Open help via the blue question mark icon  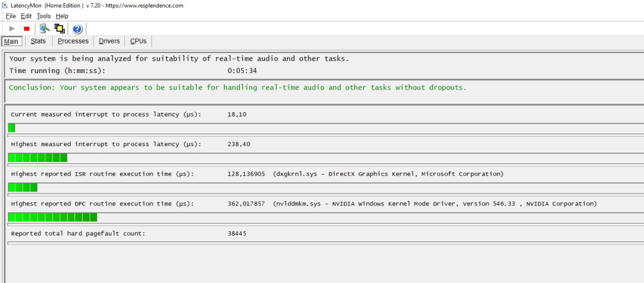(x=78, y=28)
